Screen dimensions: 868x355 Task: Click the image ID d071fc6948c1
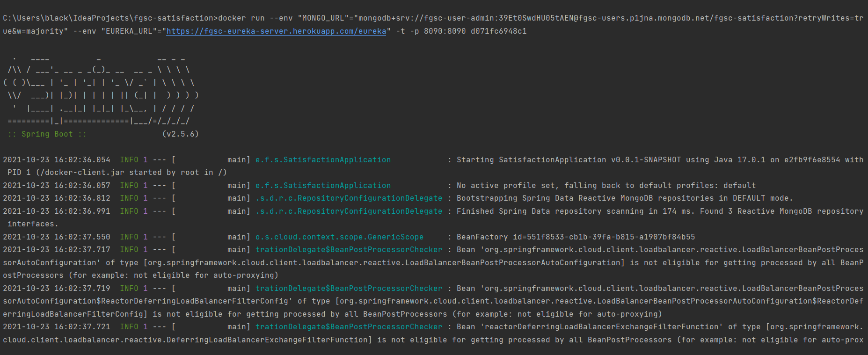pos(498,31)
